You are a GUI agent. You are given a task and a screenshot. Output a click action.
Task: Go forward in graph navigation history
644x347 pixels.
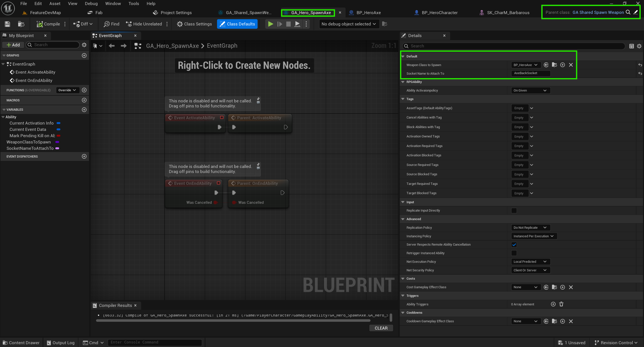pyautogui.click(x=124, y=46)
